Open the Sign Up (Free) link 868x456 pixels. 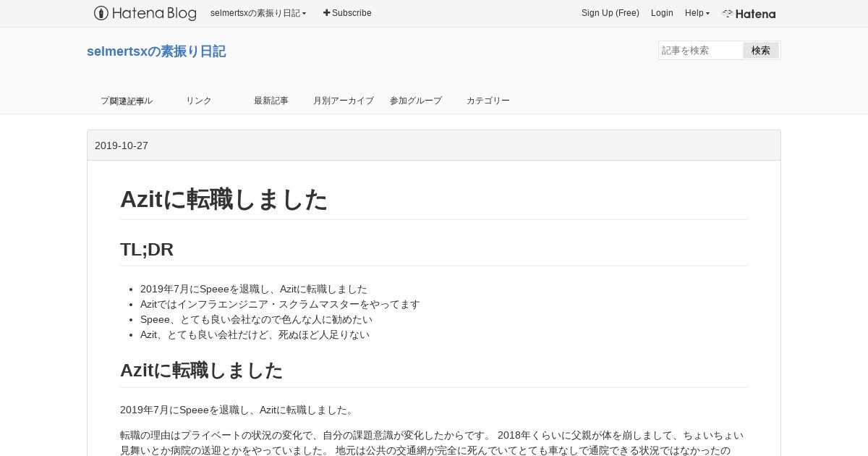point(610,13)
